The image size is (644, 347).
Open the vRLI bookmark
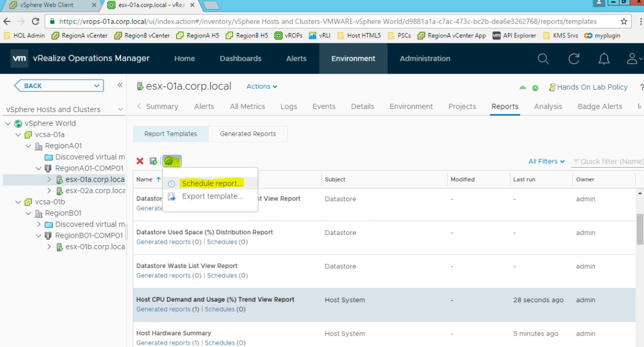(x=320, y=36)
